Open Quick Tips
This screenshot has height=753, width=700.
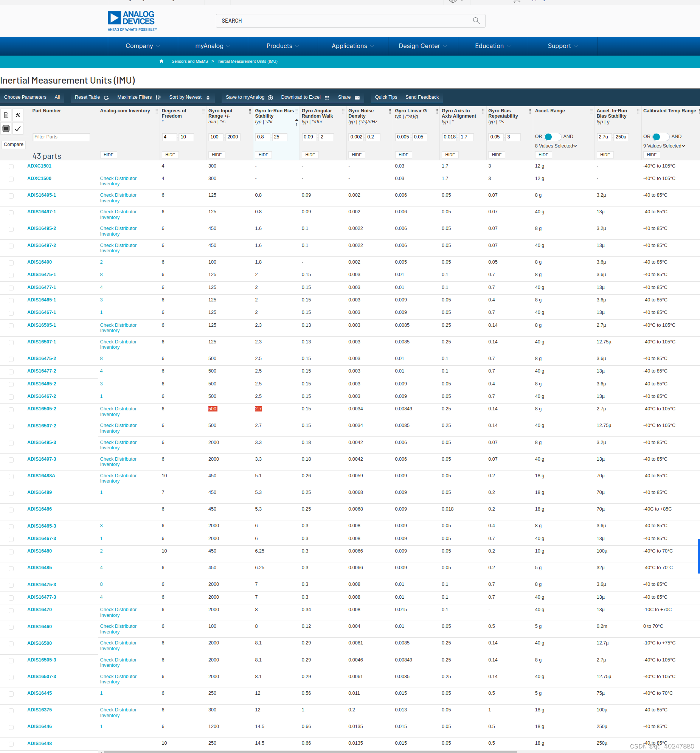386,97
